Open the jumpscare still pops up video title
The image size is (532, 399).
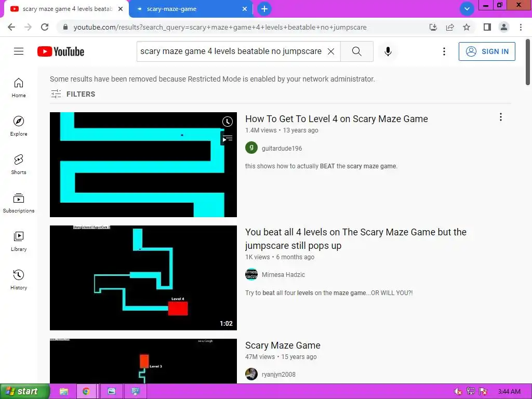355,238
